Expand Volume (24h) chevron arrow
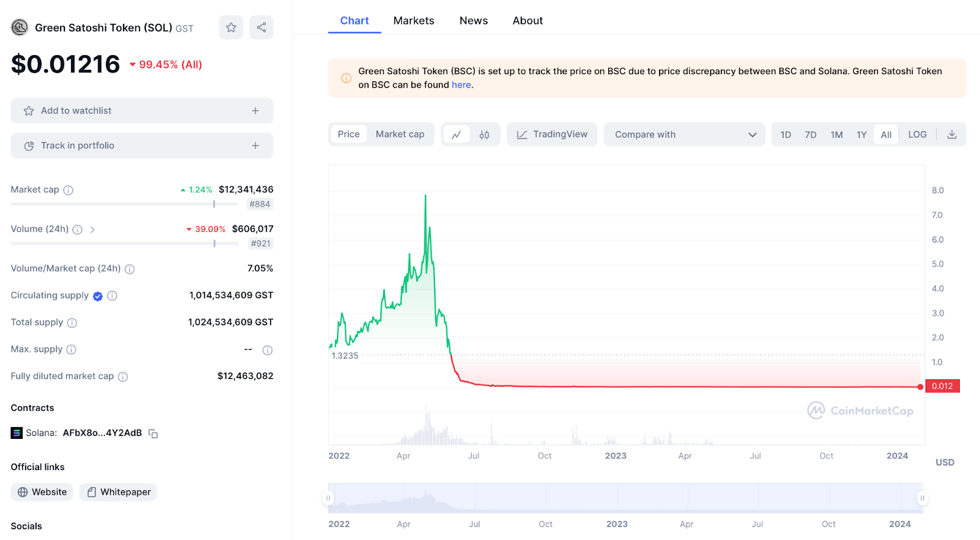The image size is (980, 540). 92,229
